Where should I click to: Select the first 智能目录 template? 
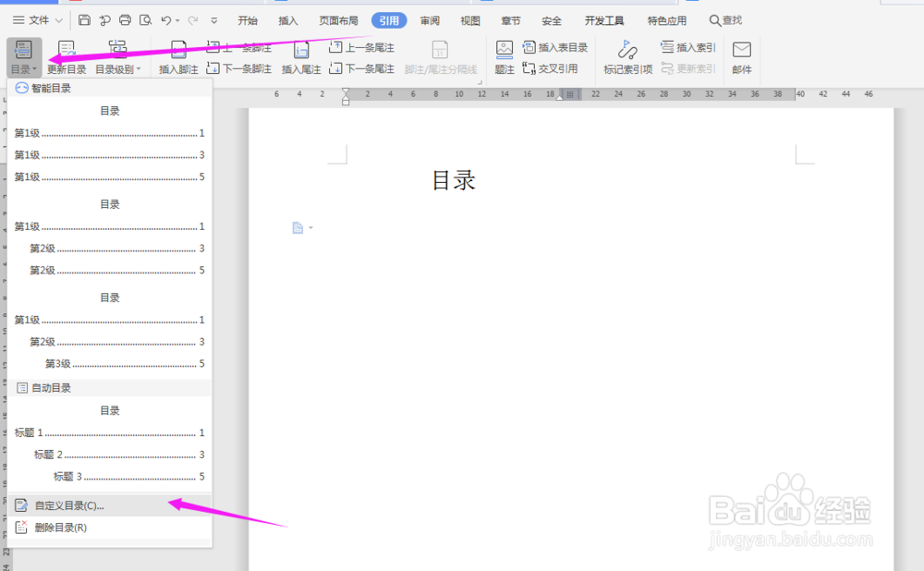coord(109,143)
